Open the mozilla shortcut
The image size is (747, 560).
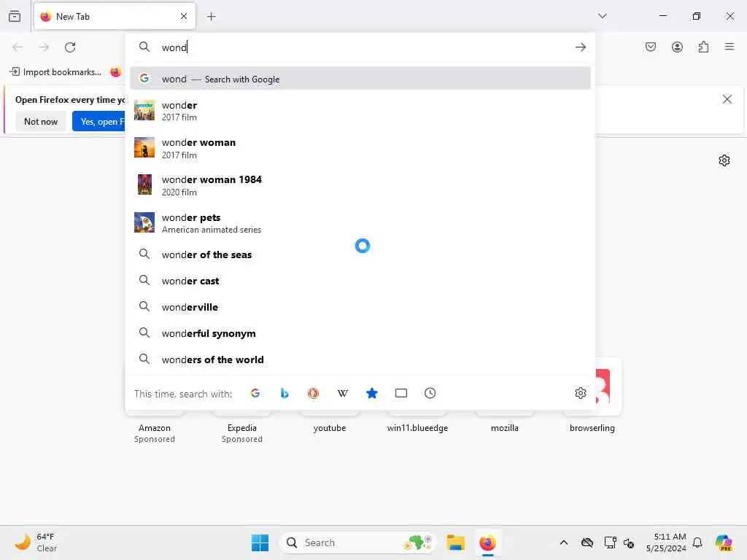[505, 428]
